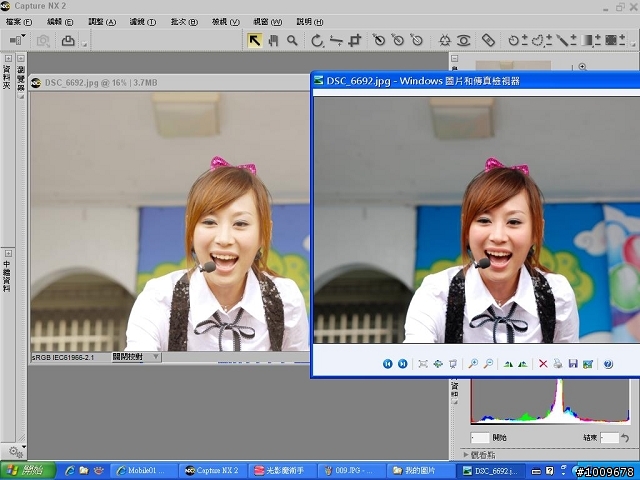This screenshot has height=480, width=640.
Task: Select the Neutral Control Point tool
Action: coord(398,40)
